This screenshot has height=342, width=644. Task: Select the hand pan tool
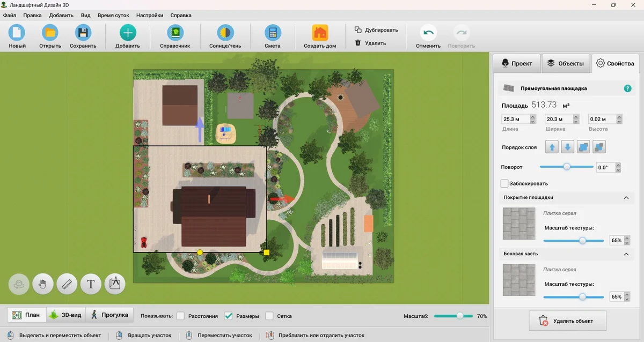coord(43,284)
